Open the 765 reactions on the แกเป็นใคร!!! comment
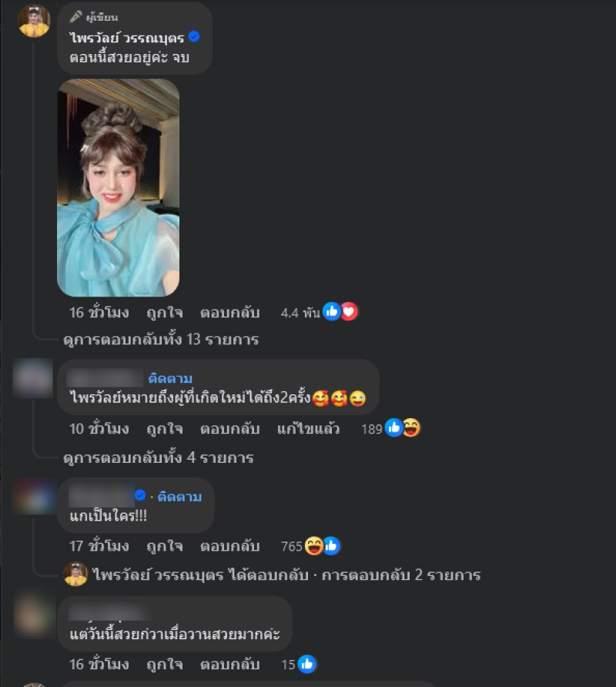The width and height of the screenshot is (616, 687). (x=310, y=546)
